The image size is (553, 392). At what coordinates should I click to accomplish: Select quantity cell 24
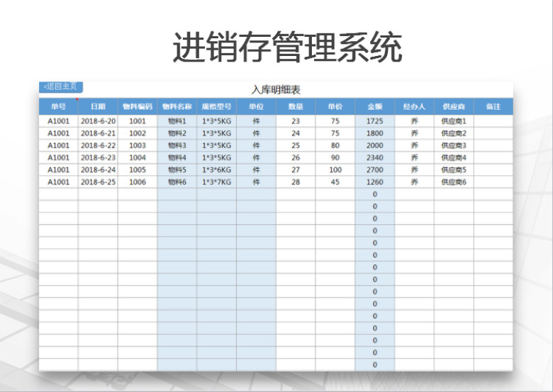pyautogui.click(x=296, y=133)
